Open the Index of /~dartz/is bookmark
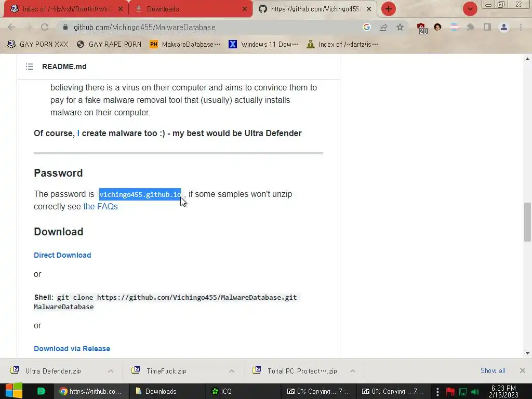532x399 pixels. pos(342,44)
